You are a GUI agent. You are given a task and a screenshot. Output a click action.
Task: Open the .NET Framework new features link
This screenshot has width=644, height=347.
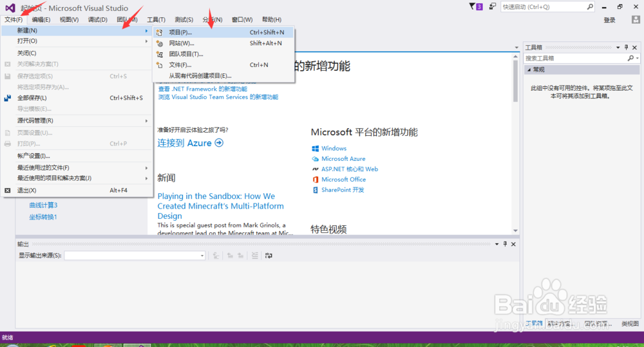click(203, 89)
